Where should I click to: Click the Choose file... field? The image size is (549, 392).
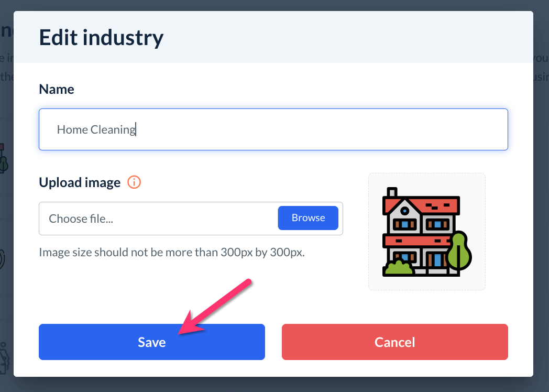[157, 219]
